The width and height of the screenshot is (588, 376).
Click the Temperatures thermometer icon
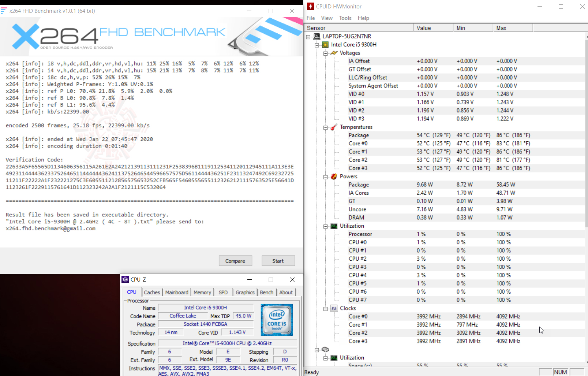pos(334,127)
